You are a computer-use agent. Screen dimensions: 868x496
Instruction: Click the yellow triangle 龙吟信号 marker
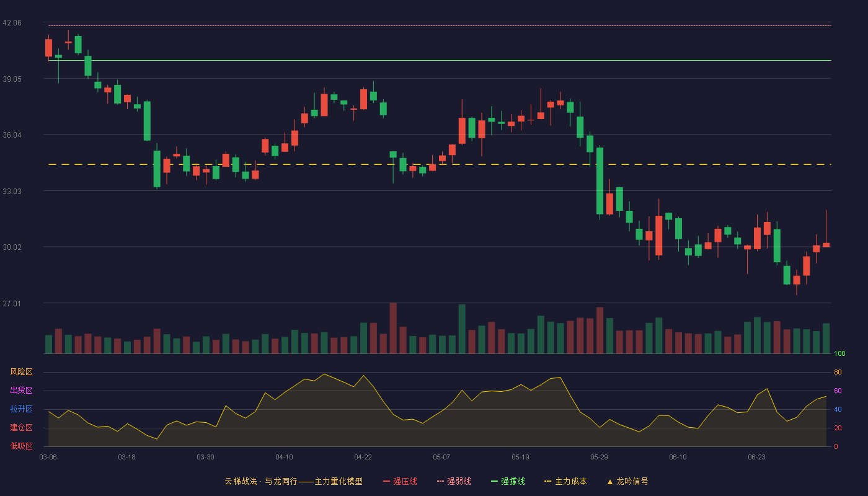tap(609, 481)
